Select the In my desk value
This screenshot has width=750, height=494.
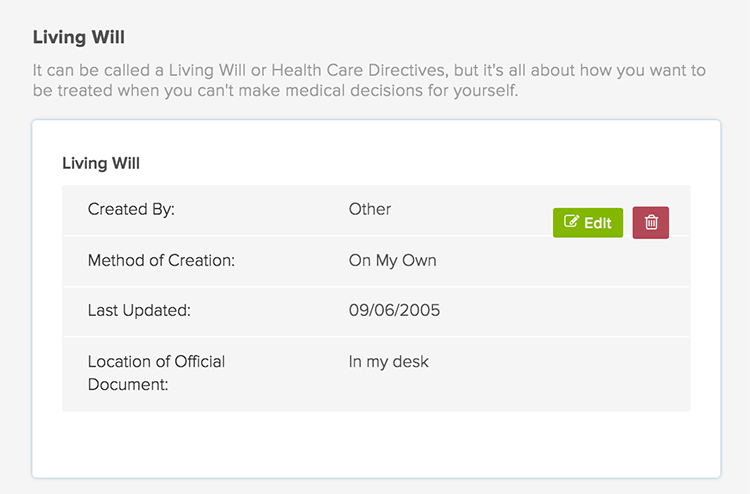coord(388,362)
